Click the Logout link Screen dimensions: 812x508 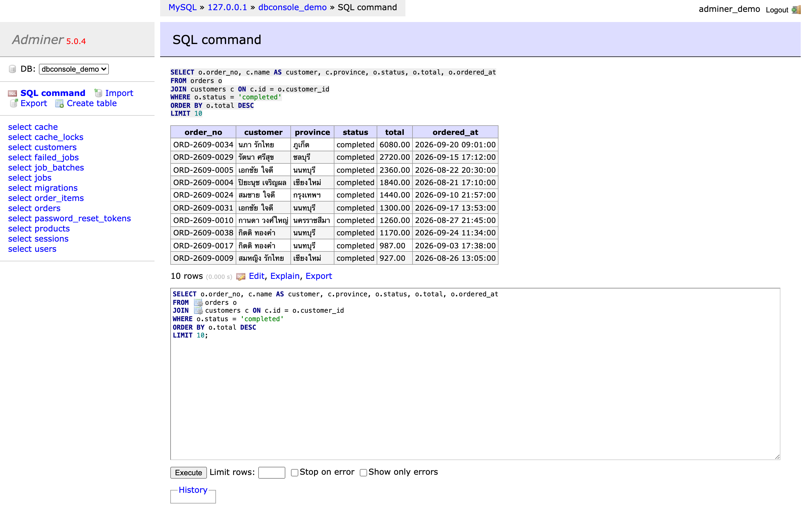(776, 10)
